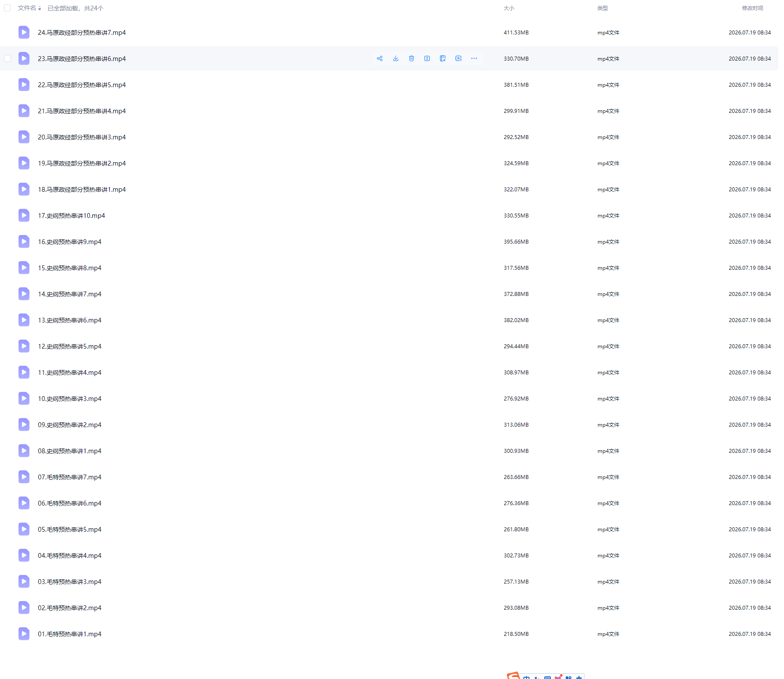
Task: Click video icon of 07.毛特预热串讲7.mp4
Action: [24, 477]
